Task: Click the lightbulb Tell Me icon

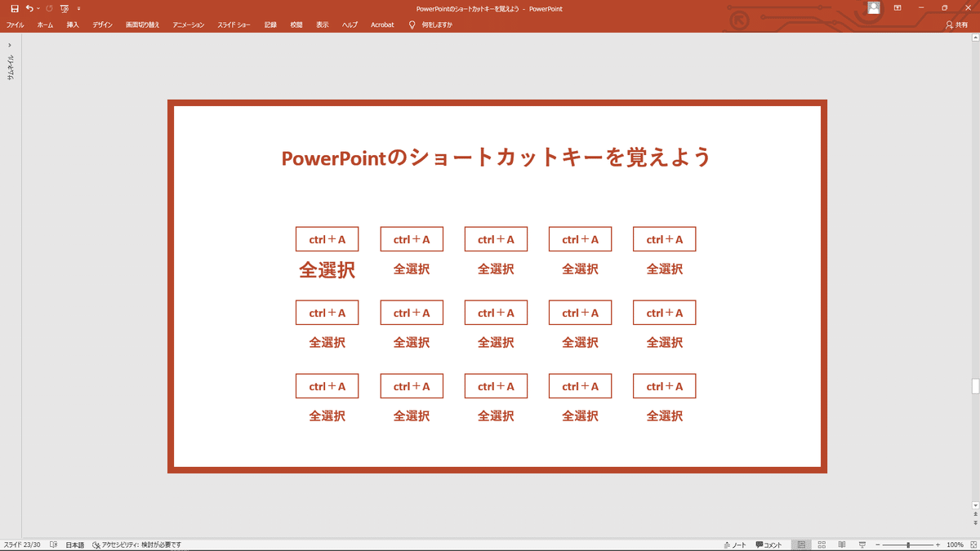Action: (412, 24)
